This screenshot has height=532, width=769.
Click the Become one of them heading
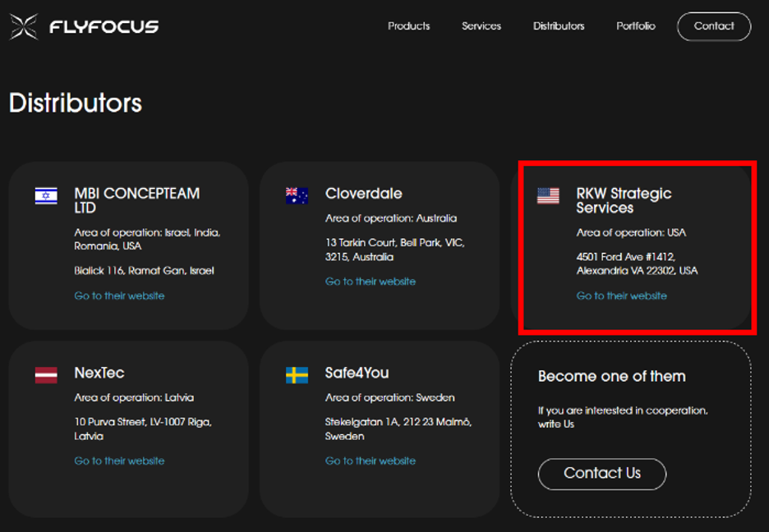point(611,376)
